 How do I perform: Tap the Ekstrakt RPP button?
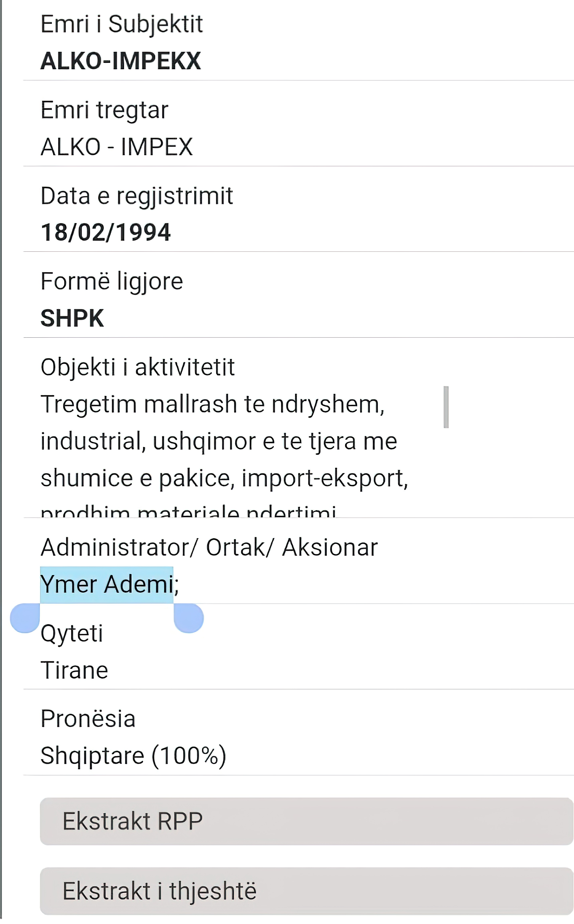[x=306, y=821]
